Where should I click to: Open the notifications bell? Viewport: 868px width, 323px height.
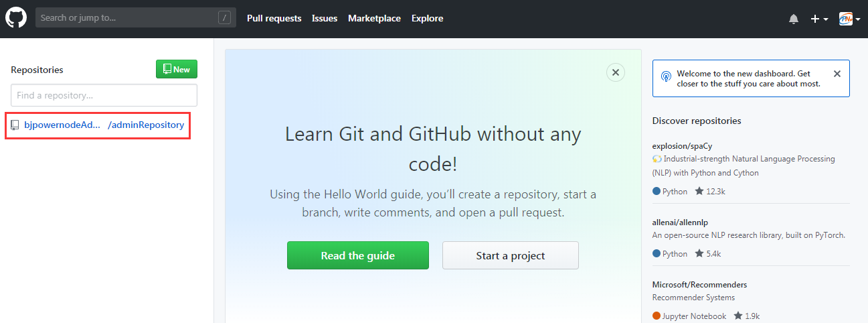point(794,19)
